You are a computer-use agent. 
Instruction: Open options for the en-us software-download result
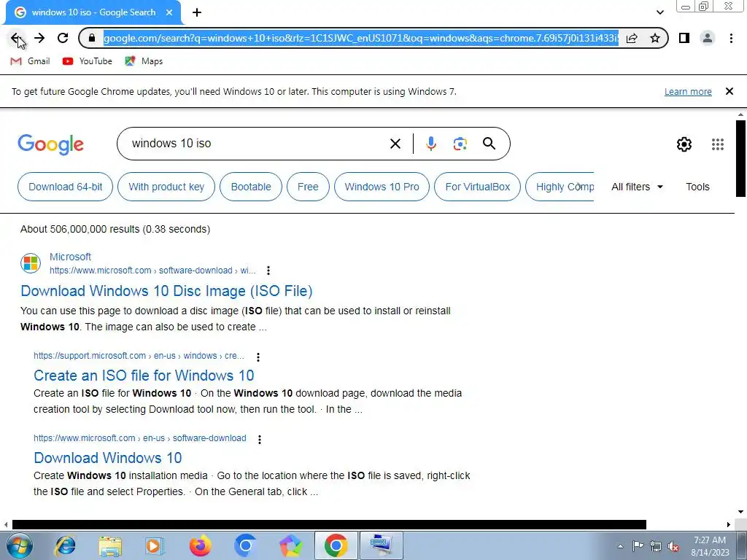(260, 439)
